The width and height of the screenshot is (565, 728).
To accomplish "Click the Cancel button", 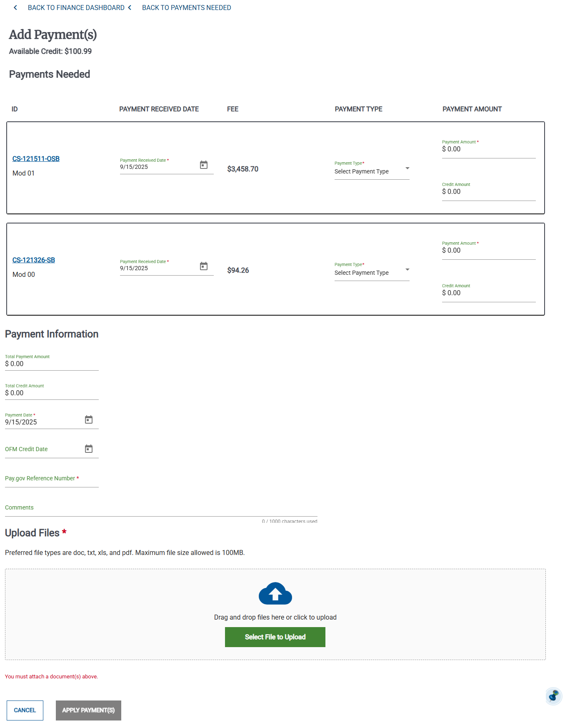I will pyautogui.click(x=25, y=710).
